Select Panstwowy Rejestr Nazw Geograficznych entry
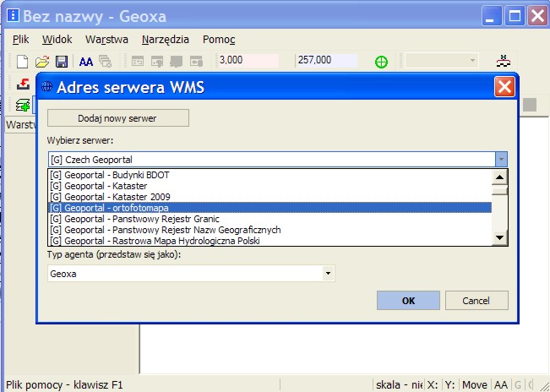The width and height of the screenshot is (550, 392). 270,230
